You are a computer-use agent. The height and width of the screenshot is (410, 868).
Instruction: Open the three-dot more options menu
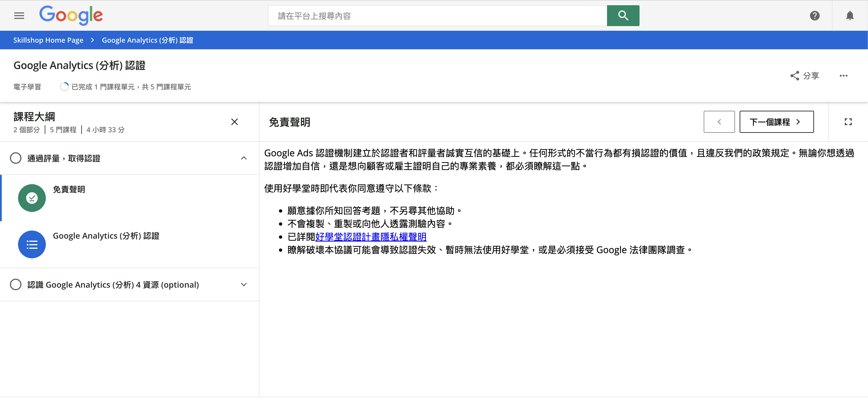tap(843, 76)
